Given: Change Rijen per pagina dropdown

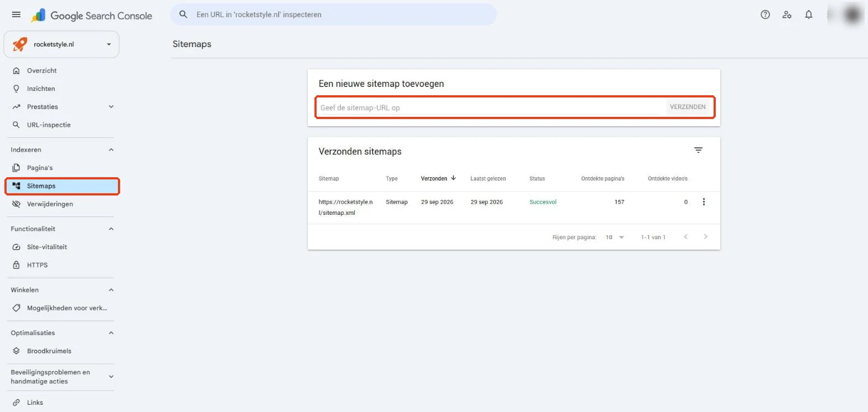Looking at the screenshot, I should (x=614, y=237).
